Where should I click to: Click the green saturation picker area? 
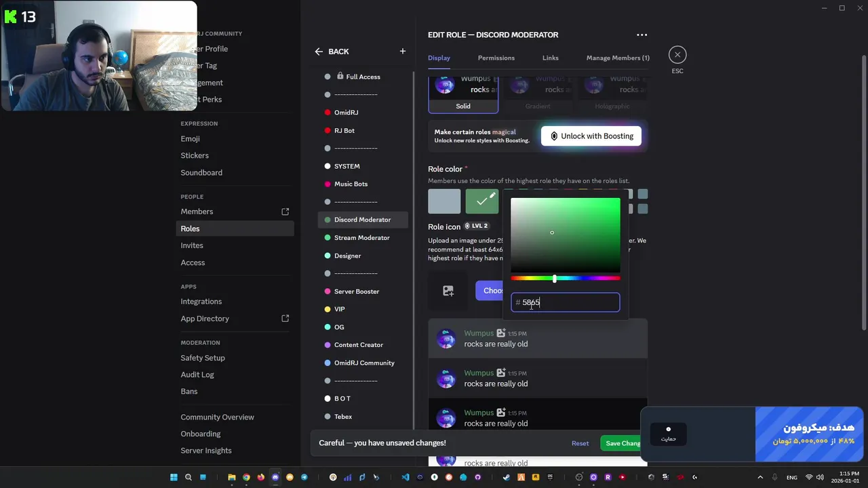[565, 235]
